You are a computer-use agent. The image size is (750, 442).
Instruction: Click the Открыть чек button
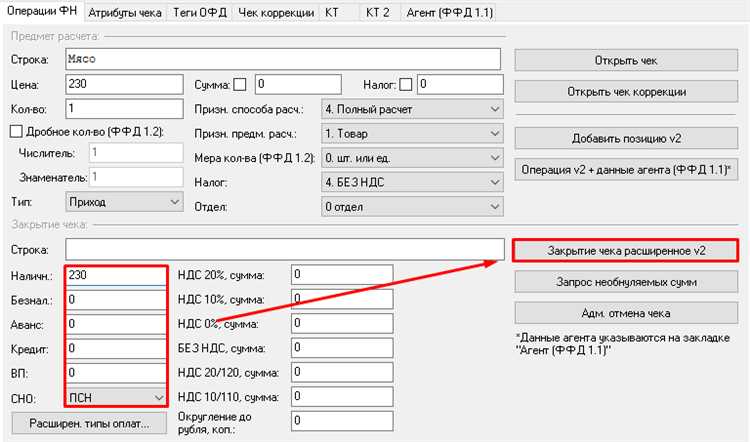(x=627, y=60)
